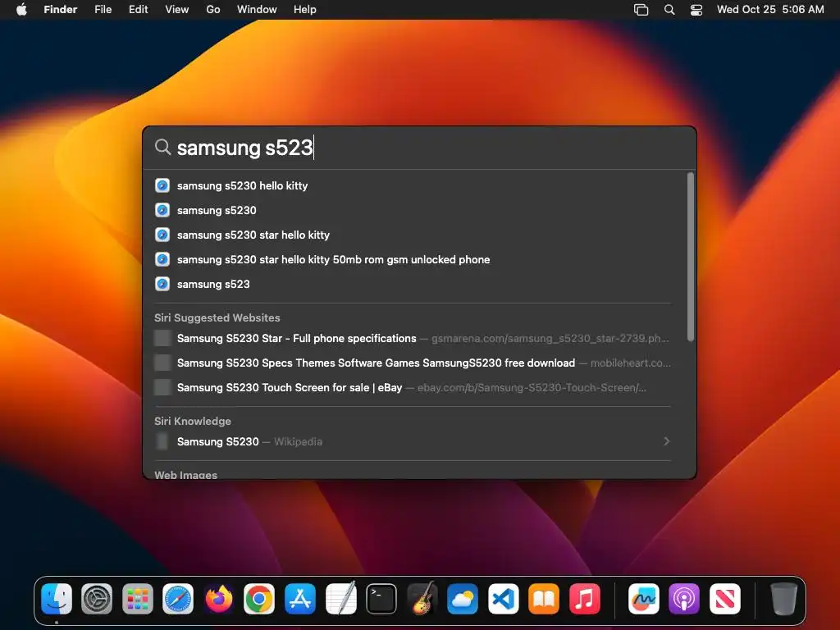Select the '50mb rom gsm unlocked phone' suggestion

[413, 259]
